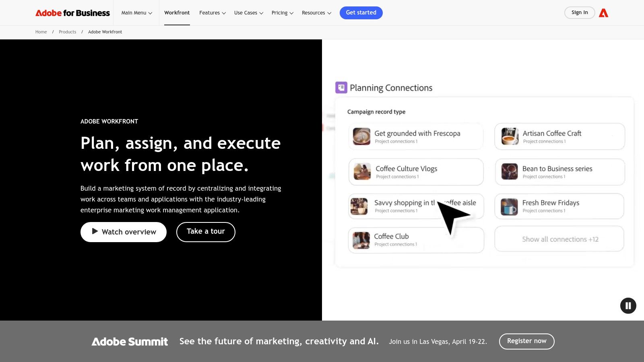Open the Use Cases dropdown
The width and height of the screenshot is (644, 362).
tap(248, 12)
